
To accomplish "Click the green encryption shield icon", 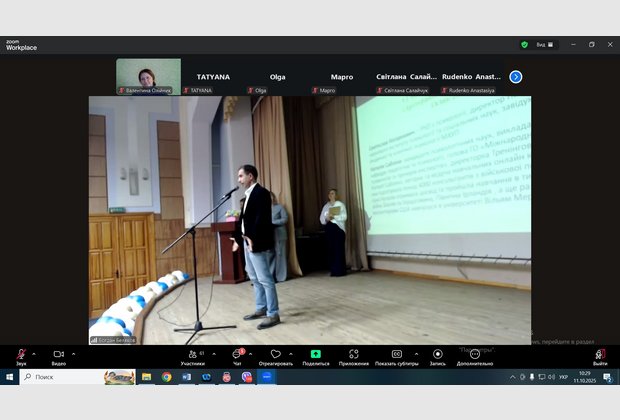I will (524, 44).
